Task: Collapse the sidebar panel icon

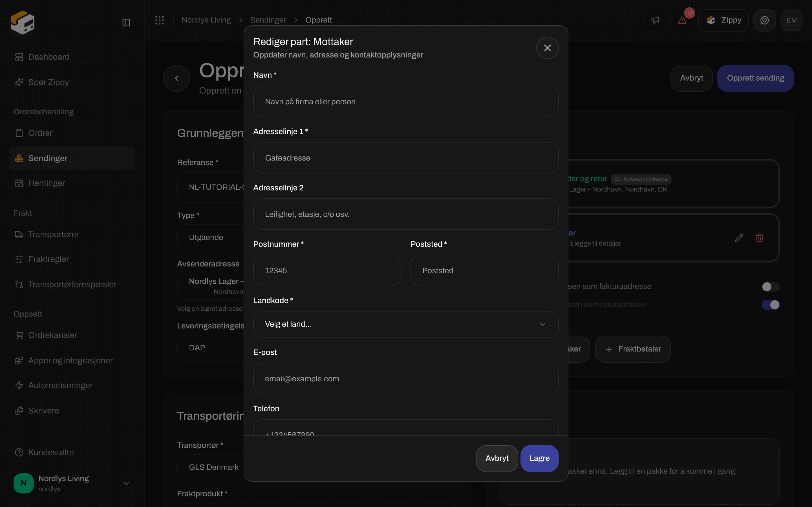Action: click(126, 23)
